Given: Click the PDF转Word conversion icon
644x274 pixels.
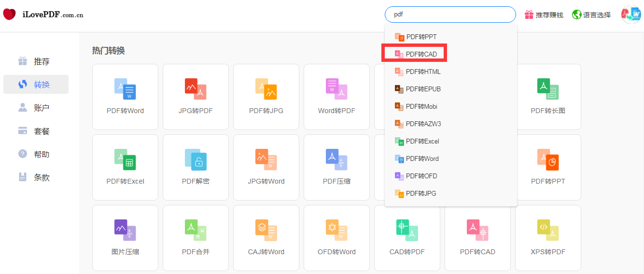Looking at the screenshot, I should pos(125,89).
